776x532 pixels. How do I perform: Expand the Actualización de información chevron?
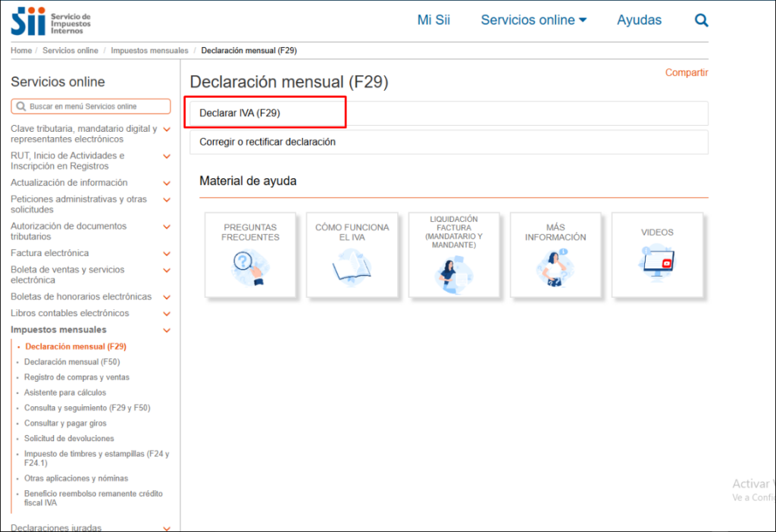click(x=167, y=183)
